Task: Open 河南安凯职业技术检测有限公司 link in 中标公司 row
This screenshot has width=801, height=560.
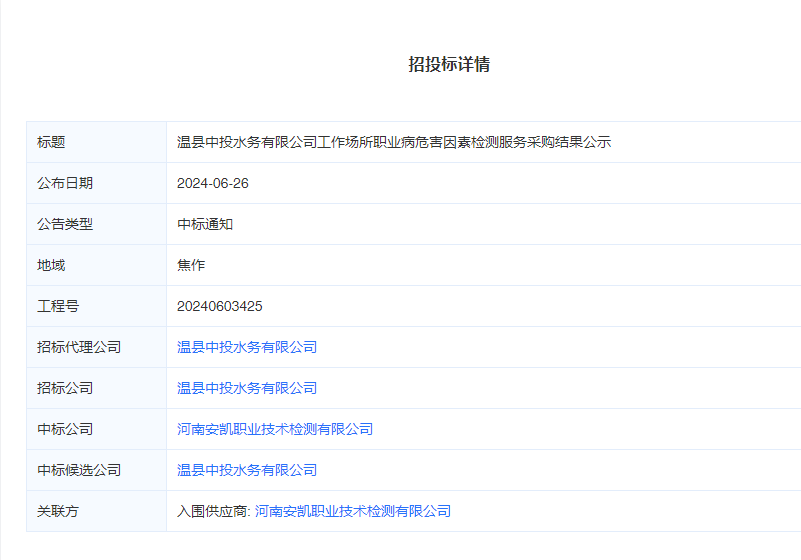Action: click(x=275, y=429)
